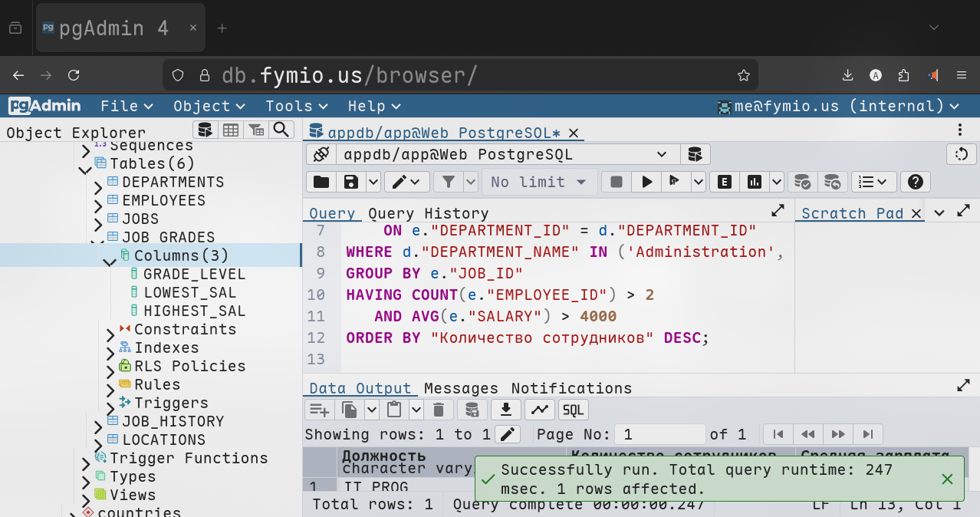980x517 pixels.
Task: Dismiss the Successfully run notification
Action: click(947, 479)
